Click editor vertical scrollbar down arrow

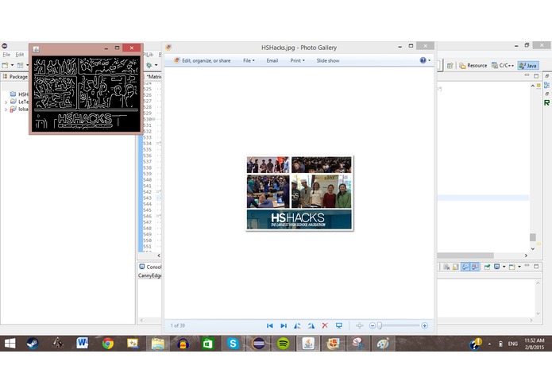coord(533,248)
